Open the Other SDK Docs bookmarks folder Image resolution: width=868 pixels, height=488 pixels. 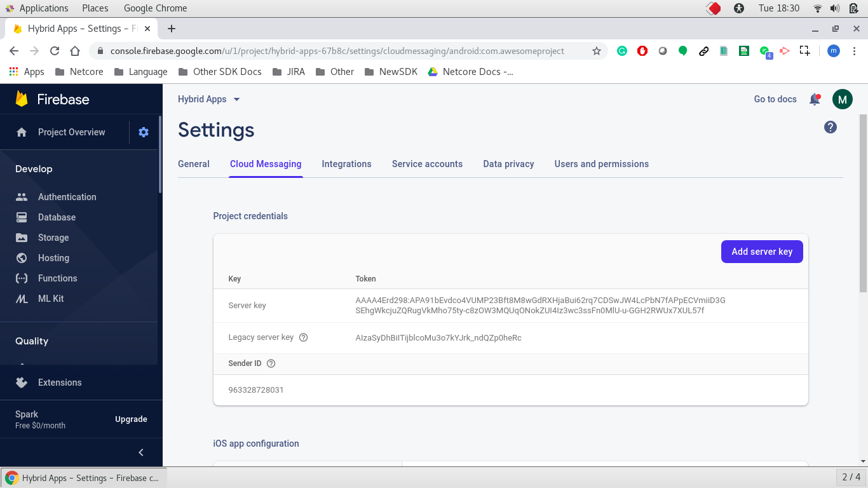click(x=220, y=72)
